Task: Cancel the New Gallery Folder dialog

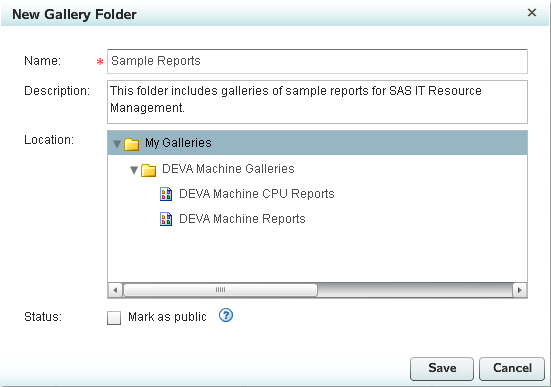Action: [x=512, y=369]
